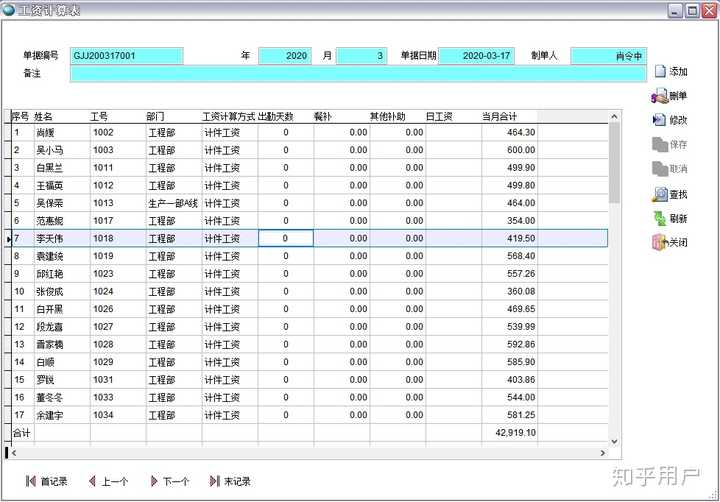720x502 pixels.
Task: Click the 序号 column header
Action: point(22,116)
